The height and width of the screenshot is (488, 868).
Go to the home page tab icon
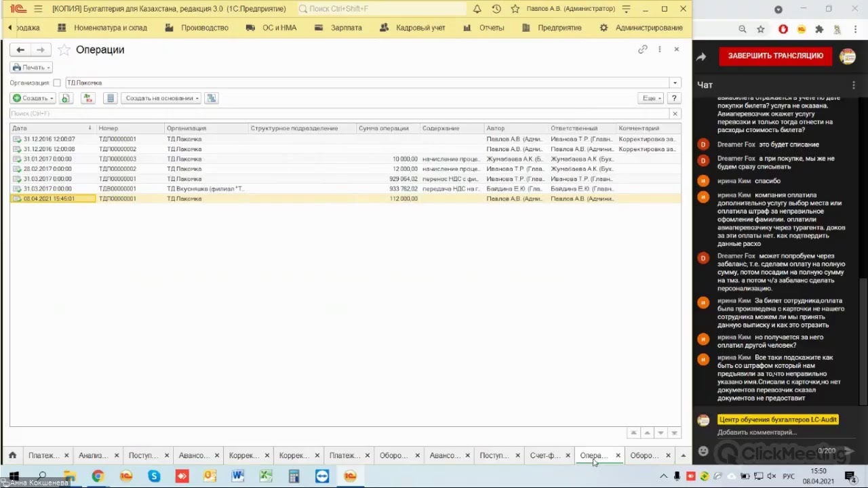coord(13,455)
